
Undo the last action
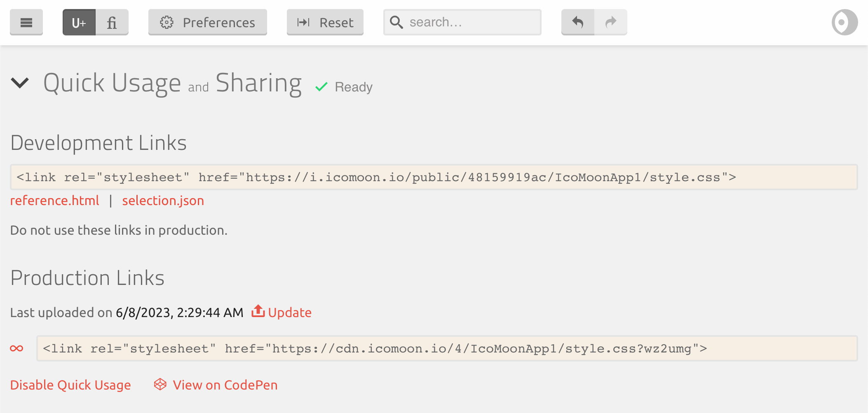[578, 22]
